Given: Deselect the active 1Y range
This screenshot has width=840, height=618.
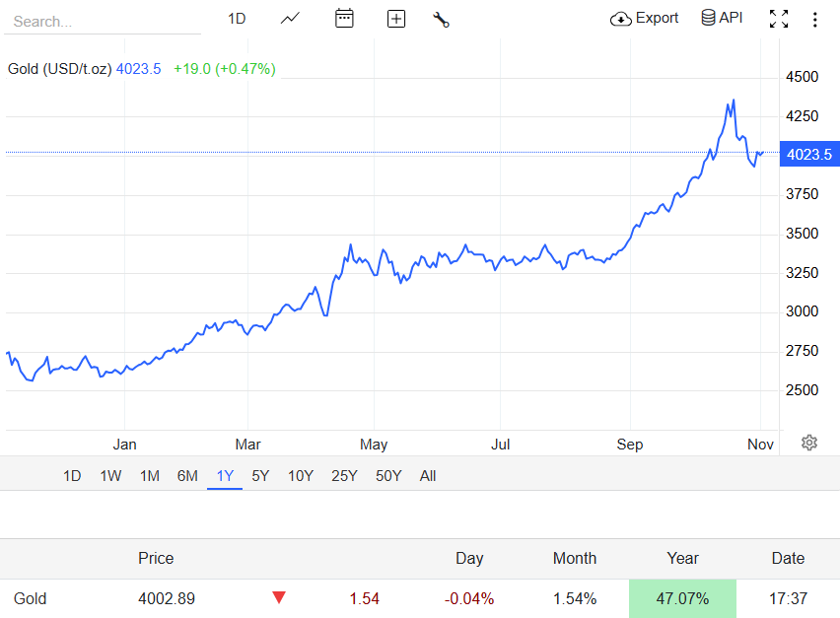Looking at the screenshot, I should [x=224, y=475].
